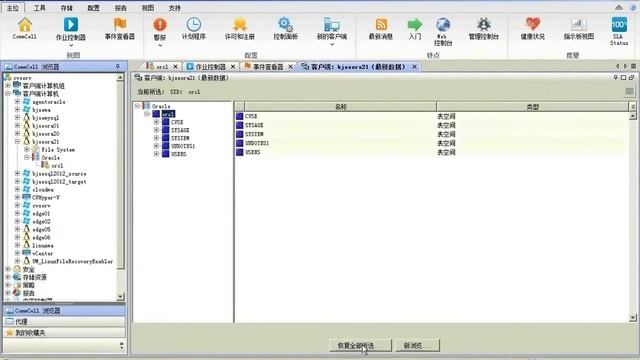Open the 计划程序 clock icon
The height and width of the screenshot is (360, 640).
[x=193, y=24]
